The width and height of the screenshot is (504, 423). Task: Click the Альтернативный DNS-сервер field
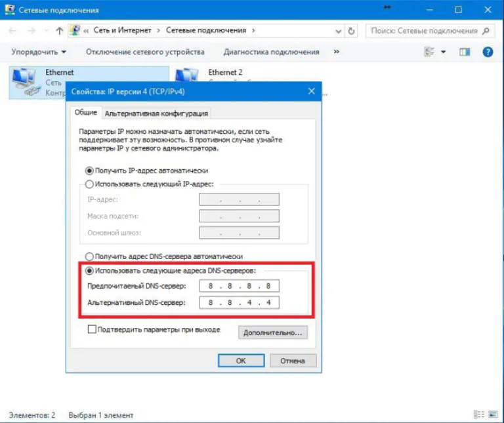click(x=239, y=302)
